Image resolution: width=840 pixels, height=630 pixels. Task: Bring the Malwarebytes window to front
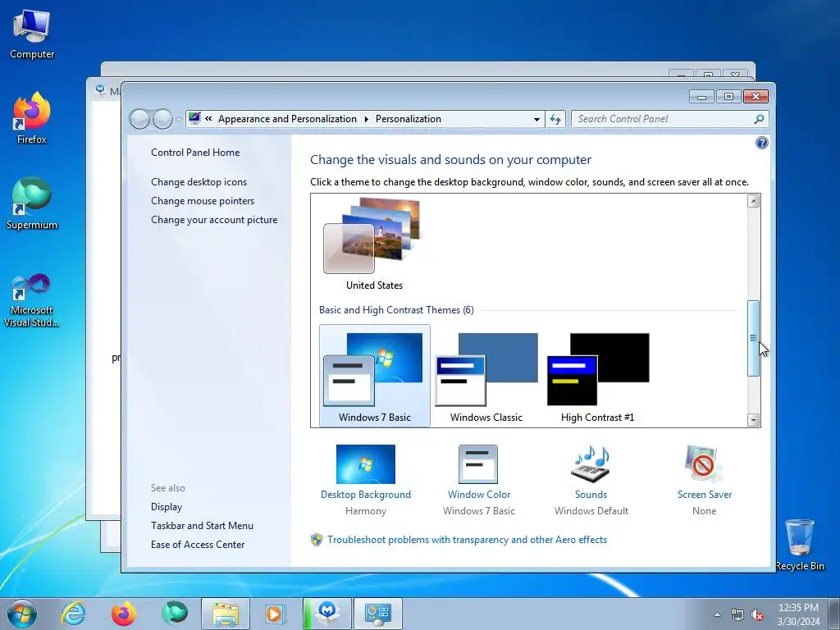click(104, 300)
